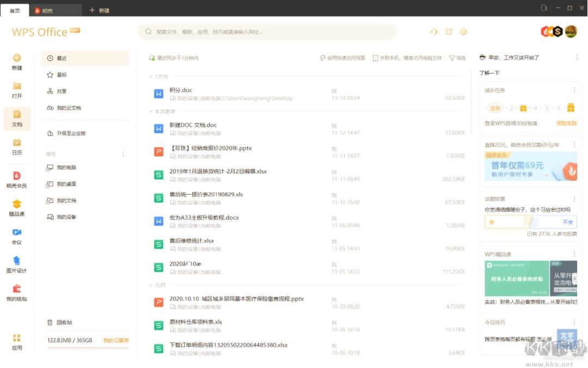
Task: Collapse the 7天内 file group
Action: pos(151,77)
